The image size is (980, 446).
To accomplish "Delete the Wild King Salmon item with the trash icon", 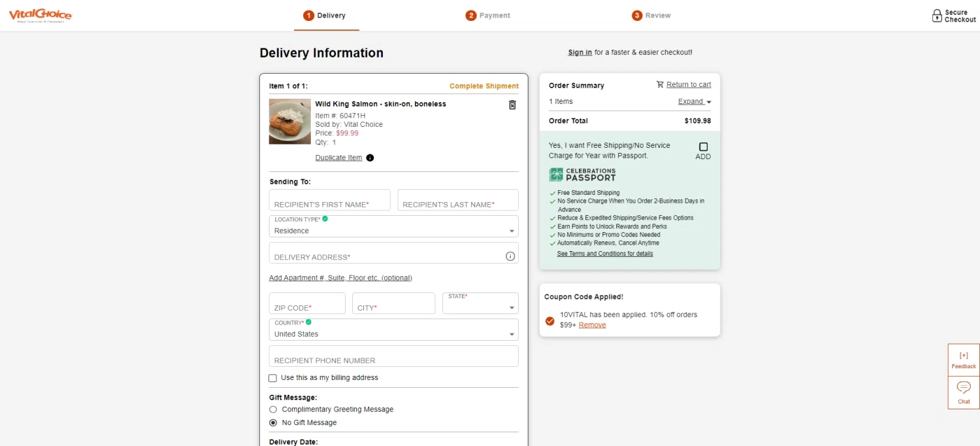I will point(512,105).
